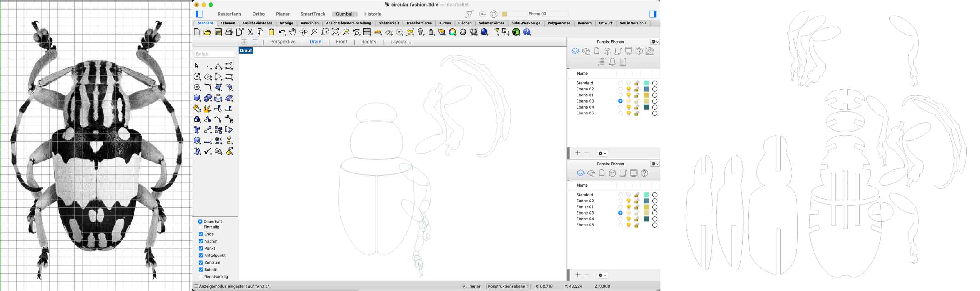
Task: Open the Konstruktionsebene dropdown in status bar
Action: pyautogui.click(x=508, y=286)
